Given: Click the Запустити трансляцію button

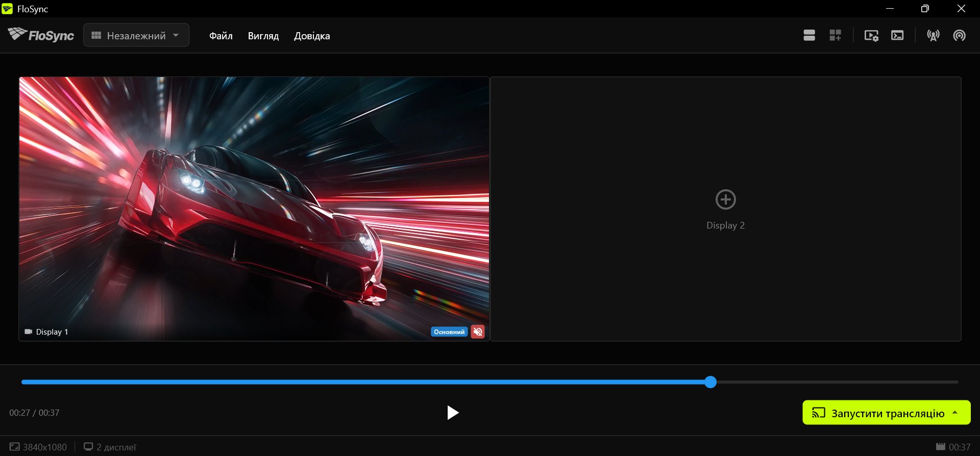Looking at the screenshot, I should click(x=887, y=413).
